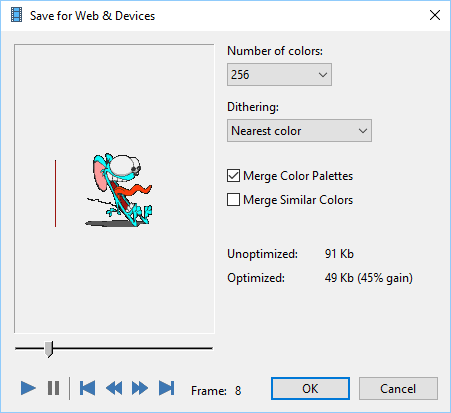This screenshot has width=451, height=413.
Task: Step back to the previous frame
Action: click(x=114, y=388)
